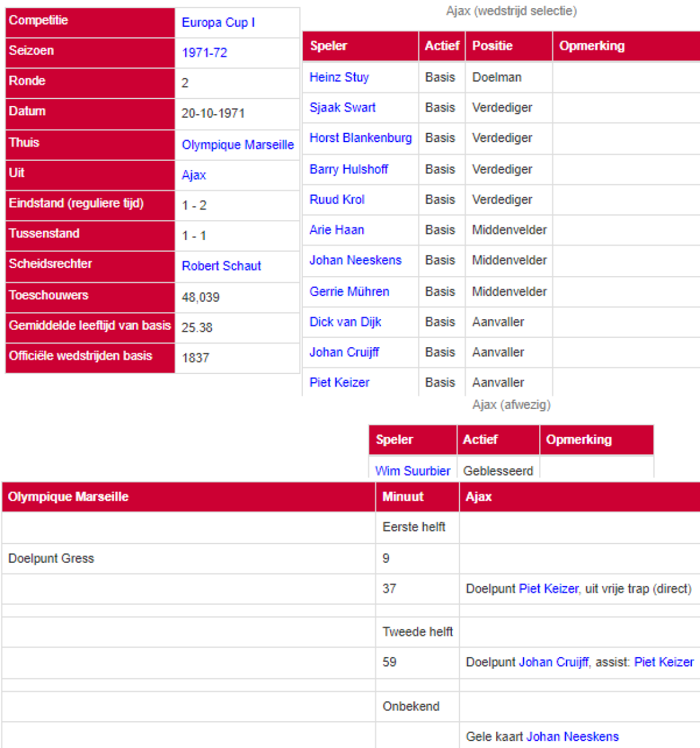Open referee Robert Schaut's page

[221, 266]
